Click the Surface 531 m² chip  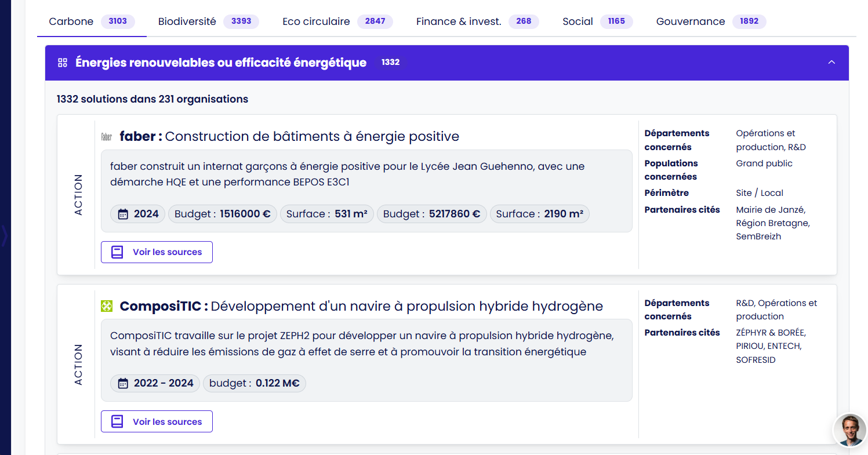pyautogui.click(x=326, y=214)
